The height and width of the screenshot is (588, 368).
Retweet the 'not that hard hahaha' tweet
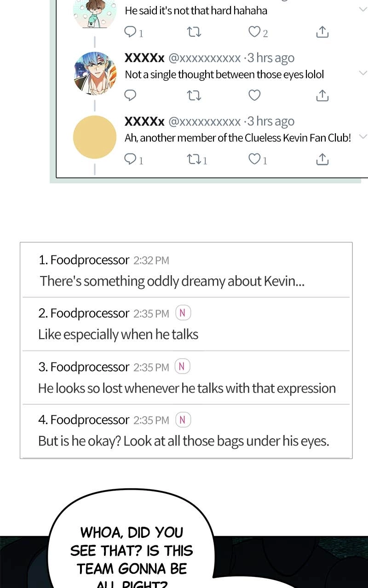coord(194,32)
